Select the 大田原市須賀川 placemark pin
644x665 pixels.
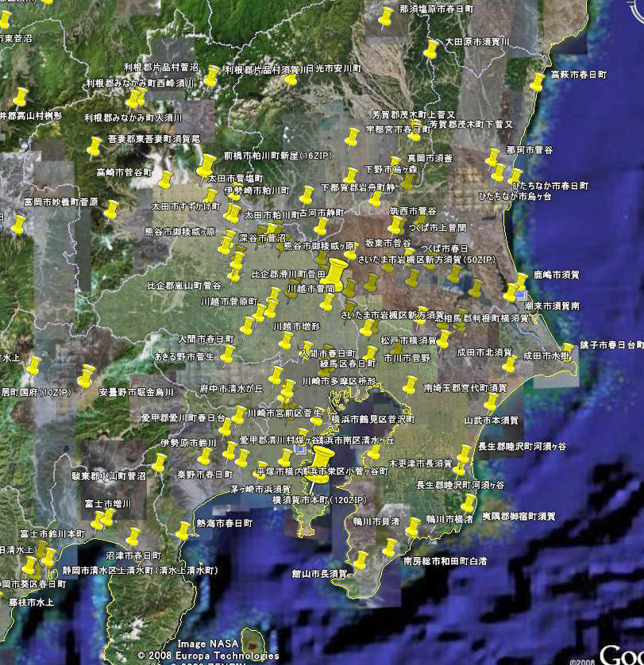(x=431, y=48)
